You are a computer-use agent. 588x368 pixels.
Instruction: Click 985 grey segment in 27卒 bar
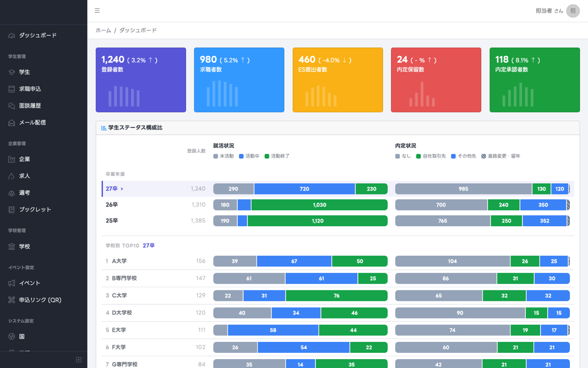click(x=464, y=189)
